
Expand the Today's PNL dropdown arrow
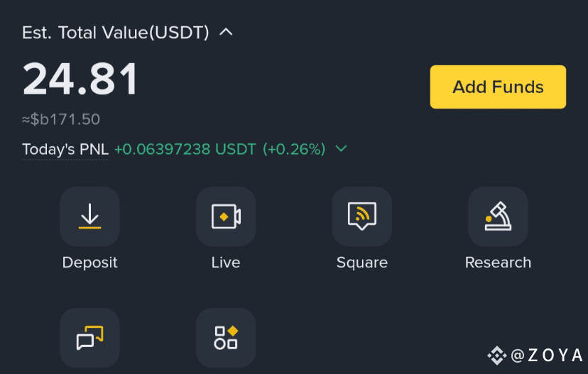pos(341,149)
